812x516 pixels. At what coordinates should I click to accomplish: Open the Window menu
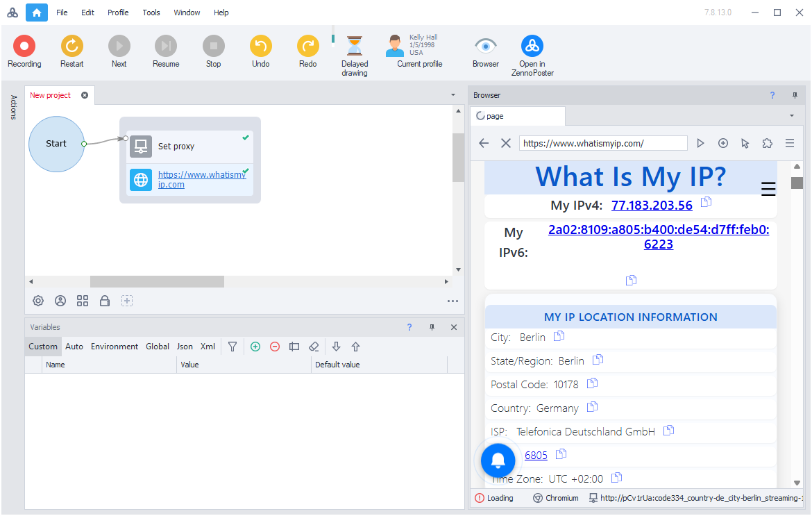click(x=187, y=13)
